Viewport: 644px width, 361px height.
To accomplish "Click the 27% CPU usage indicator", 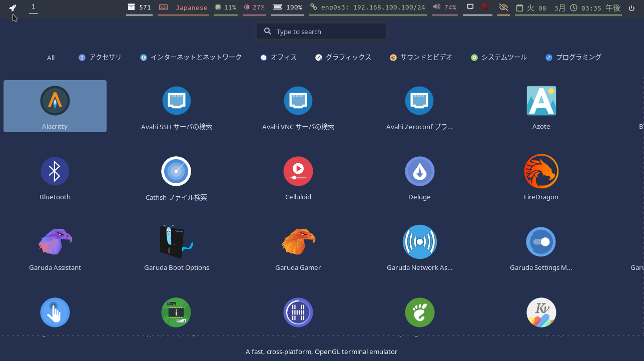I will (254, 8).
